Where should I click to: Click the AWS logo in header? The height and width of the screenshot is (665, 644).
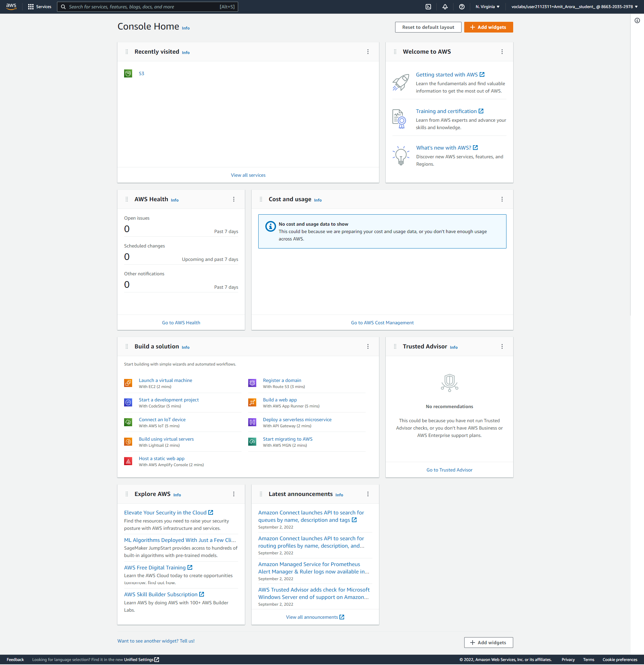pos(11,6)
